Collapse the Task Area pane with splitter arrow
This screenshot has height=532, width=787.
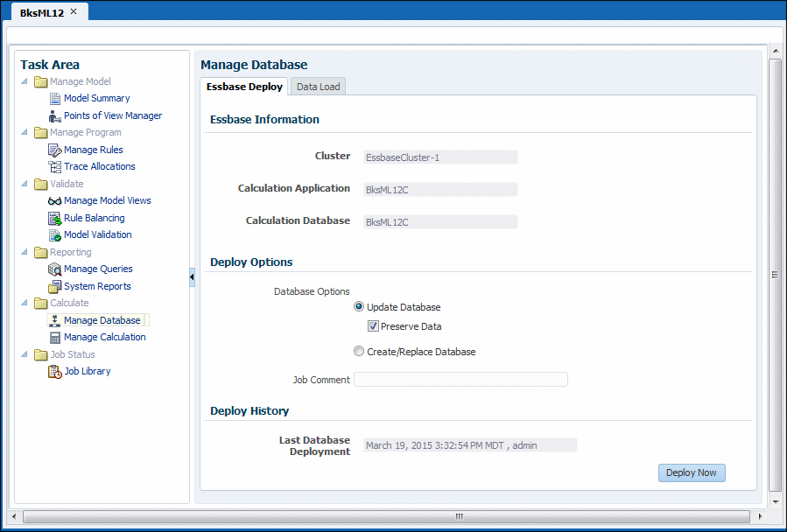[x=192, y=277]
